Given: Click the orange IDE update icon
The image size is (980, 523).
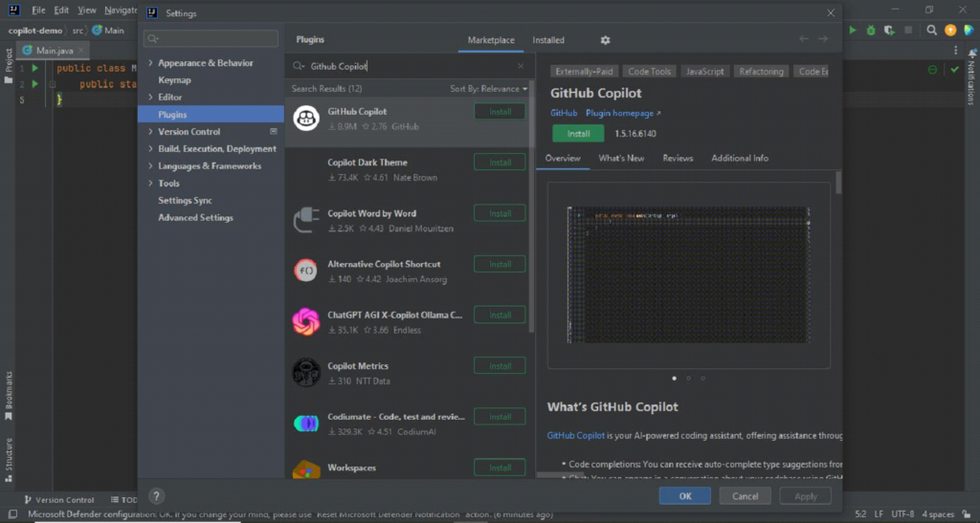Looking at the screenshot, I should [x=950, y=30].
